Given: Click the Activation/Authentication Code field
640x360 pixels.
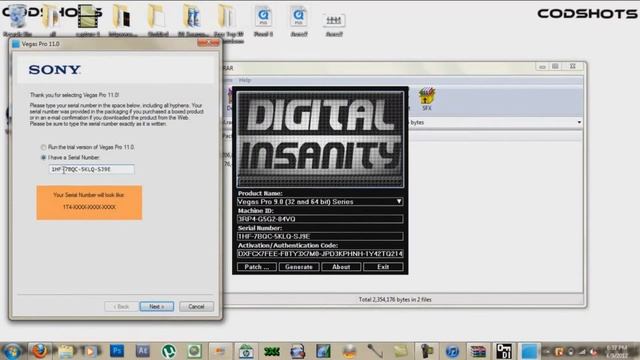Looking at the screenshot, I should [320, 254].
